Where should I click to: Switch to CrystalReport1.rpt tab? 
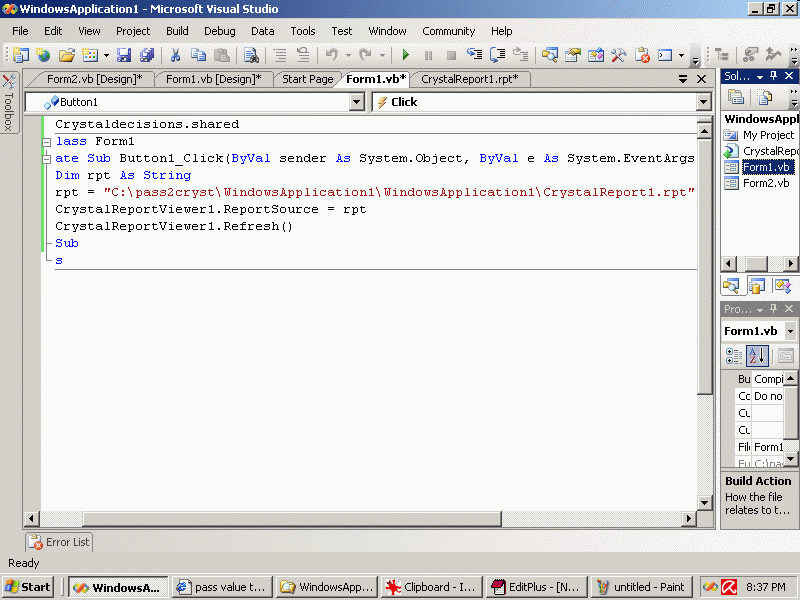469,79
